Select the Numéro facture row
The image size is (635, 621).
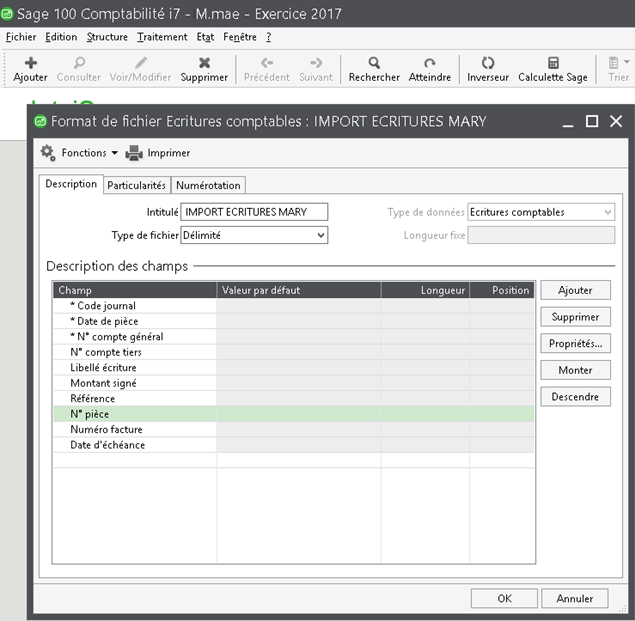coord(294,429)
